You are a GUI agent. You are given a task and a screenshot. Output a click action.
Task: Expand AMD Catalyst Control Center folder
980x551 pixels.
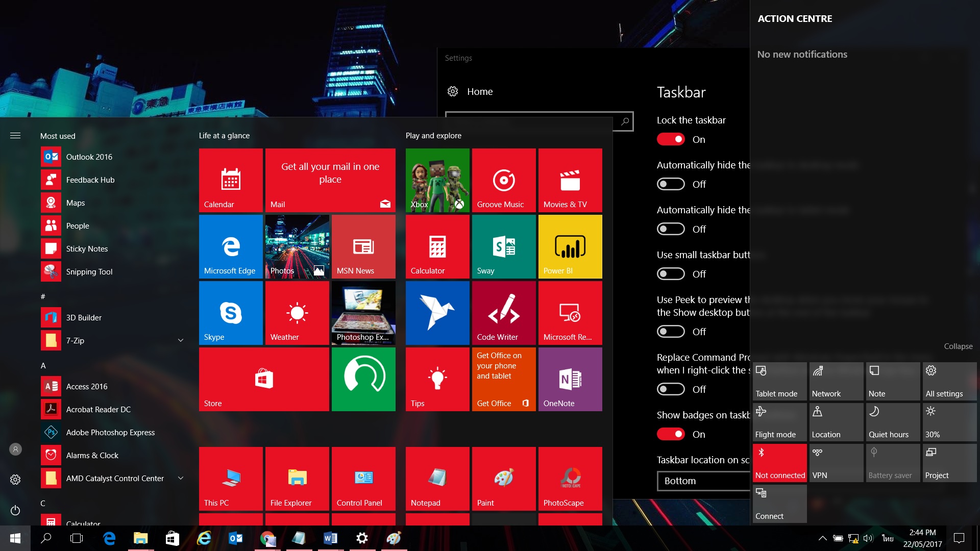(180, 478)
